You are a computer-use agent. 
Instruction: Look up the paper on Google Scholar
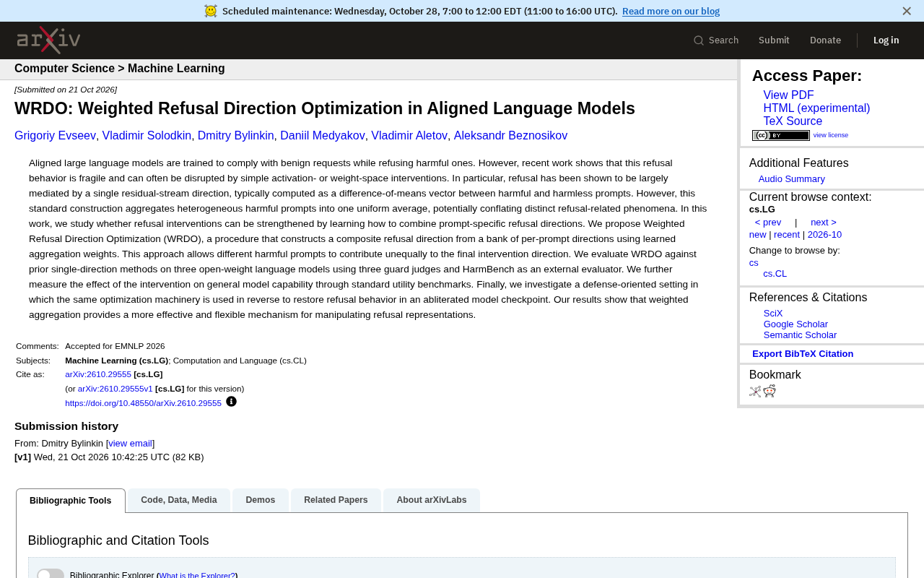(796, 324)
